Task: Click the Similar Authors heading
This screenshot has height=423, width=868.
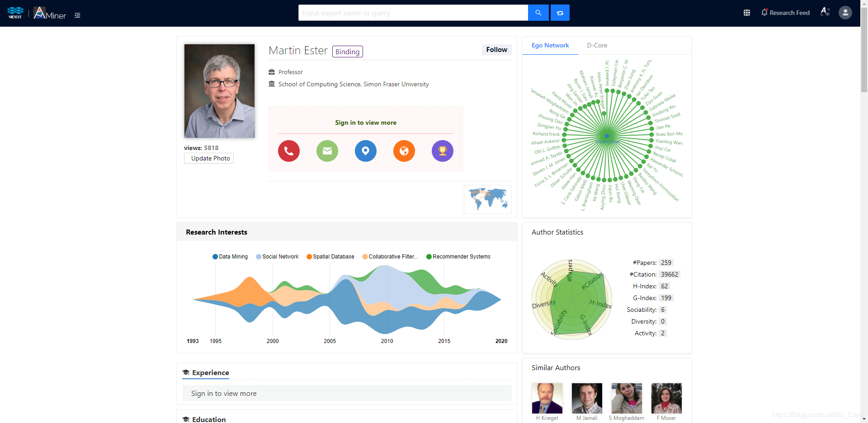Action: (556, 368)
